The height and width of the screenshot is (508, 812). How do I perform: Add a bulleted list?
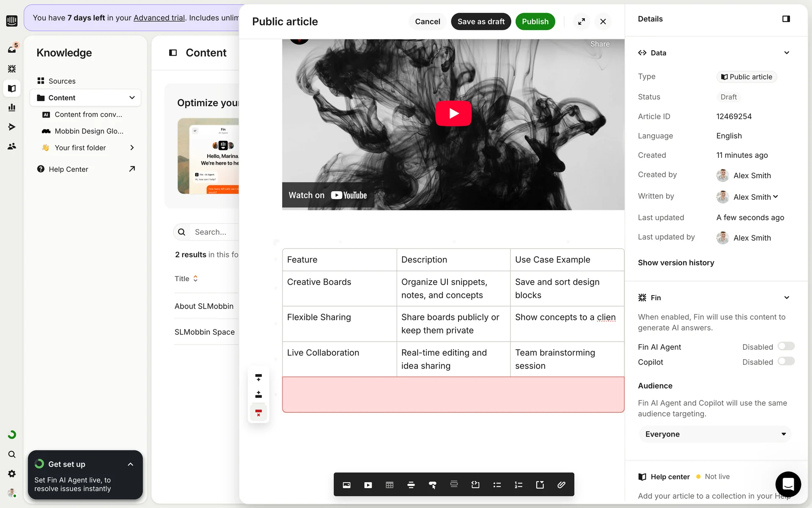click(497, 485)
